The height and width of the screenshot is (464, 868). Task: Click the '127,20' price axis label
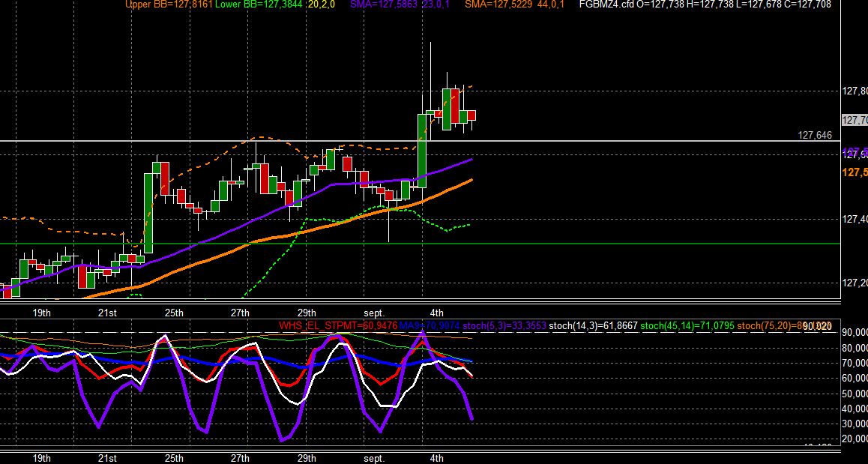pos(855,283)
